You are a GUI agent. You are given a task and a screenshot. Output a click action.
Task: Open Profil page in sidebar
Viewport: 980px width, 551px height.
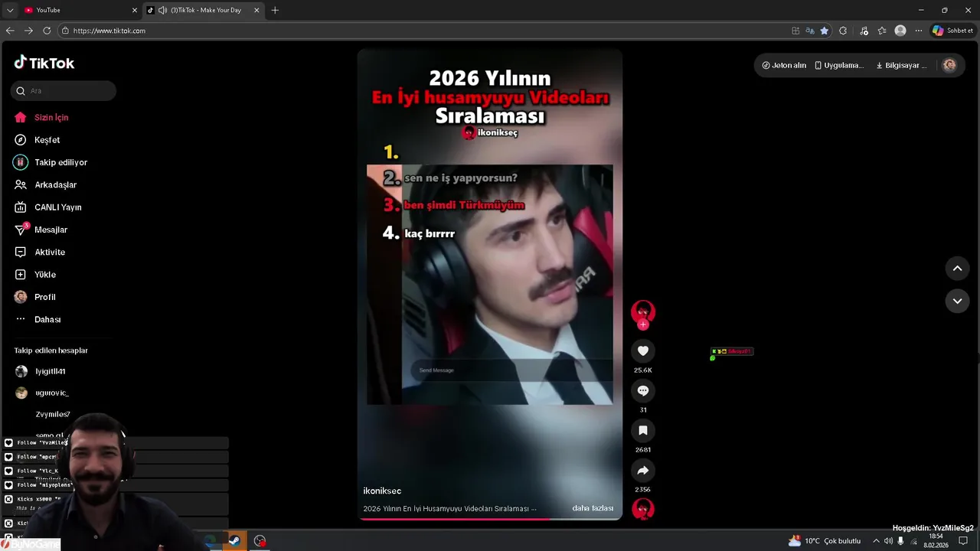pos(35,297)
